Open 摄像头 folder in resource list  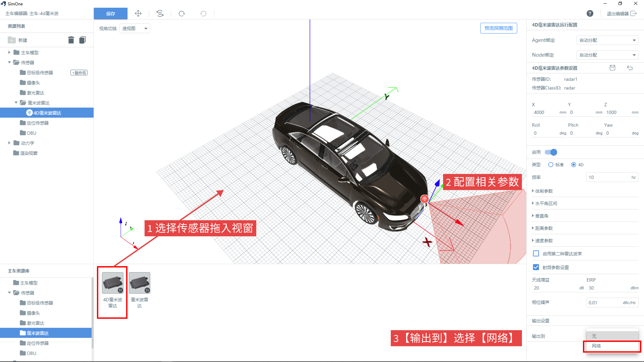30,83
